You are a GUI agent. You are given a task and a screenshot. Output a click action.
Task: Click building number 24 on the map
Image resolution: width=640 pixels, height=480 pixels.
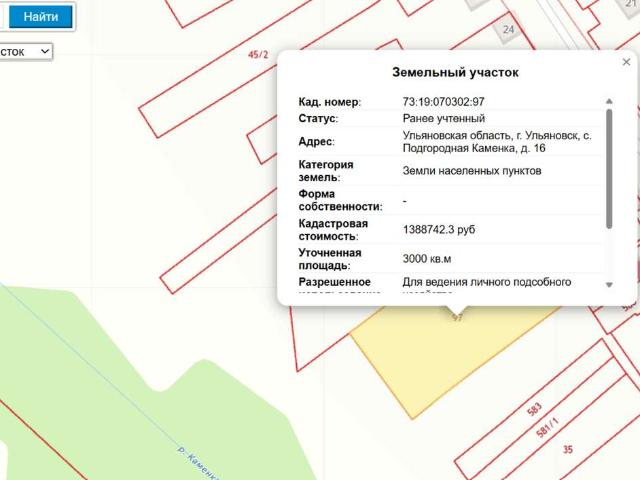(508, 29)
